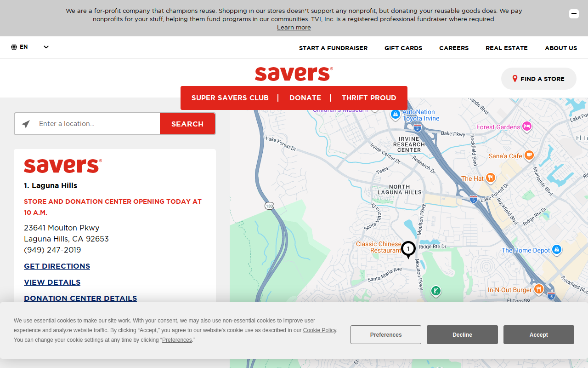Open the Super Savers Club menu item
The width and height of the screenshot is (588, 368).
230,98
